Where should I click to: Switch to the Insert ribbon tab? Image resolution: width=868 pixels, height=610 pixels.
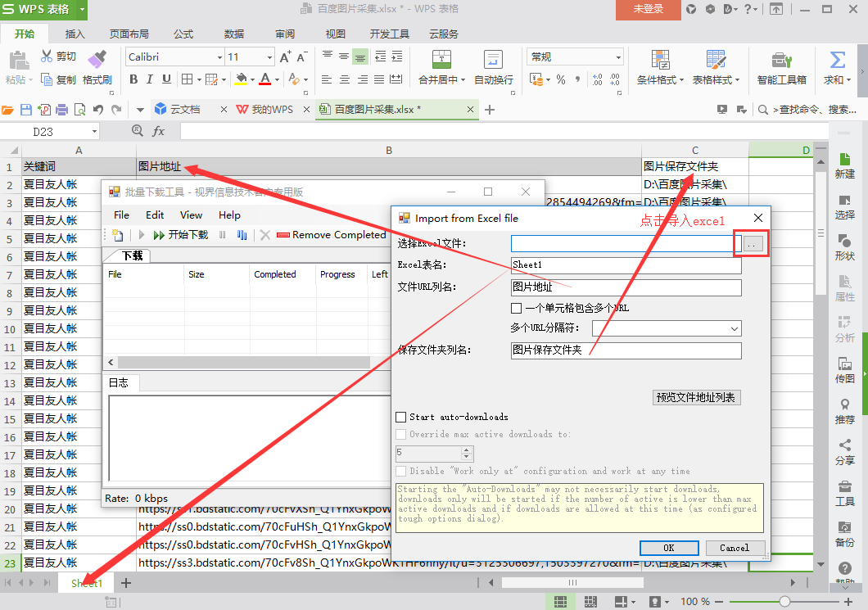[x=75, y=34]
